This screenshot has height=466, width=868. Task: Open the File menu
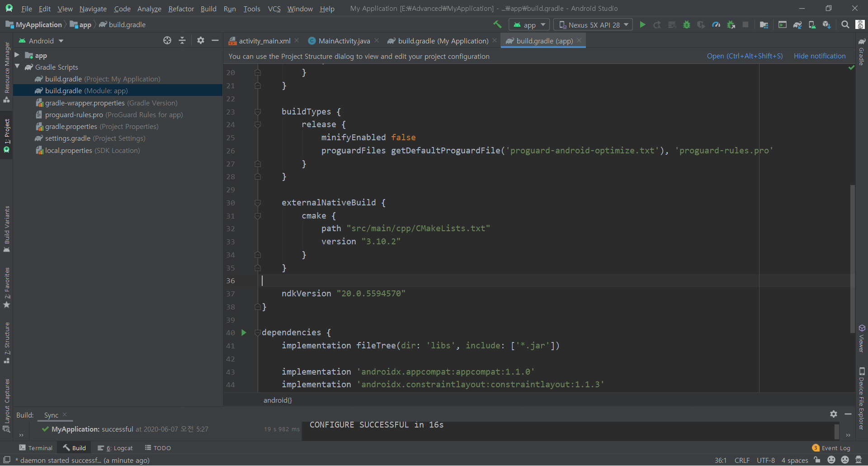(x=27, y=9)
